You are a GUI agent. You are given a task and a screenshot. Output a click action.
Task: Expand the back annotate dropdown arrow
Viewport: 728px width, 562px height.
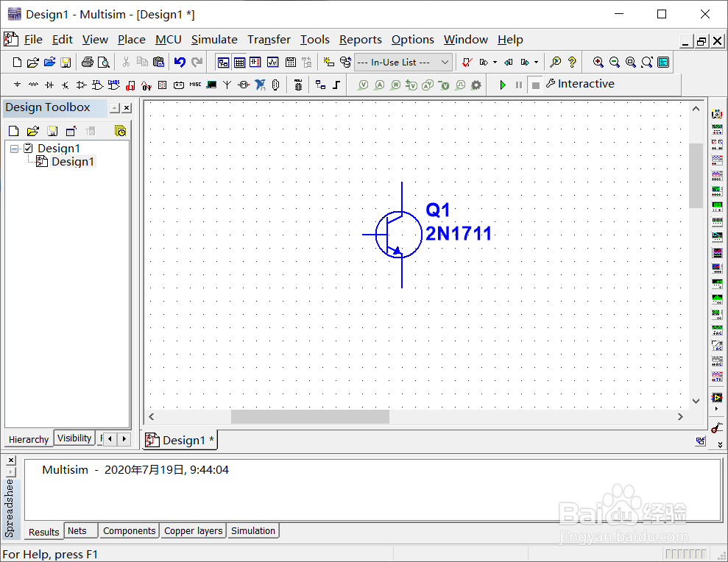point(495,63)
